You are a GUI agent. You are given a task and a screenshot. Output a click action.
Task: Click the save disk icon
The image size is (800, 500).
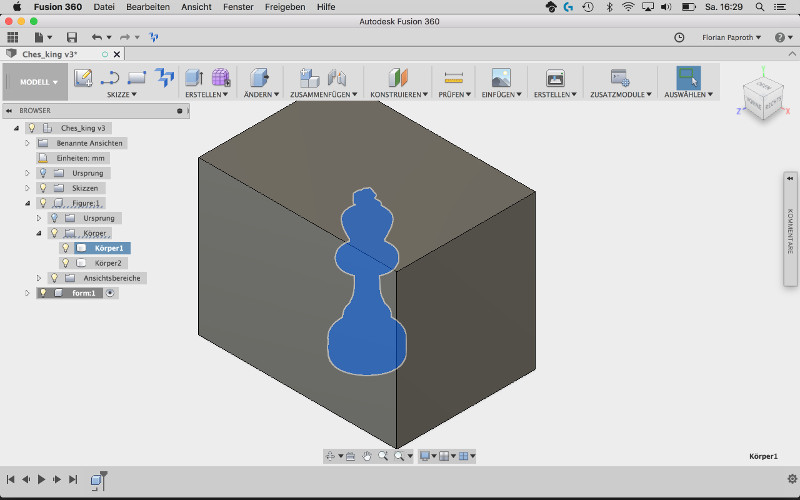pos(72,37)
